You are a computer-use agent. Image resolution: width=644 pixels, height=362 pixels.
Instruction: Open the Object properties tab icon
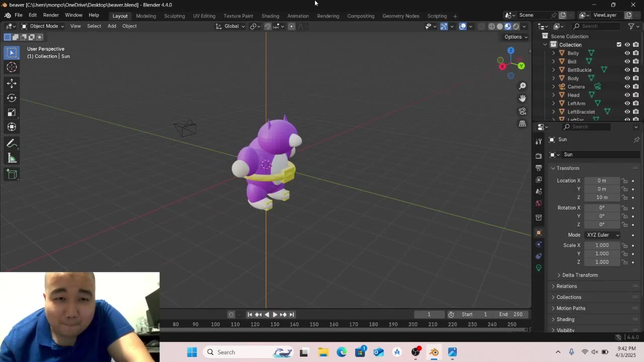click(538, 233)
